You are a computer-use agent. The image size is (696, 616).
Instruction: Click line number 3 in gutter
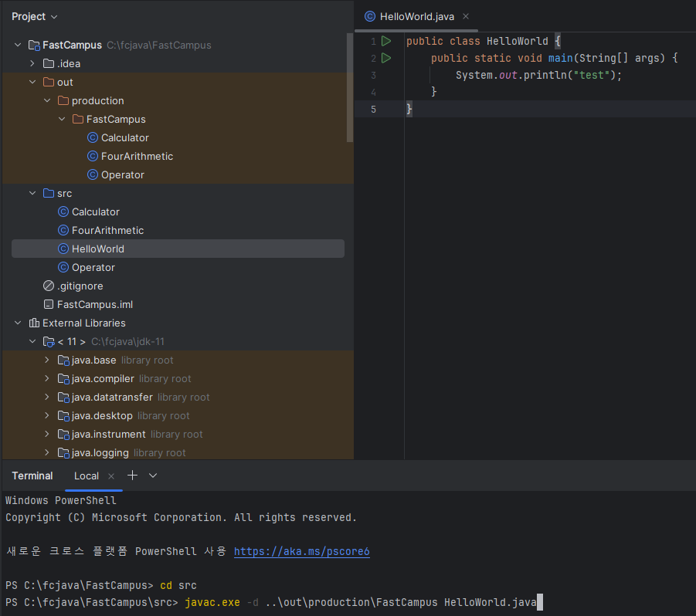click(x=373, y=76)
